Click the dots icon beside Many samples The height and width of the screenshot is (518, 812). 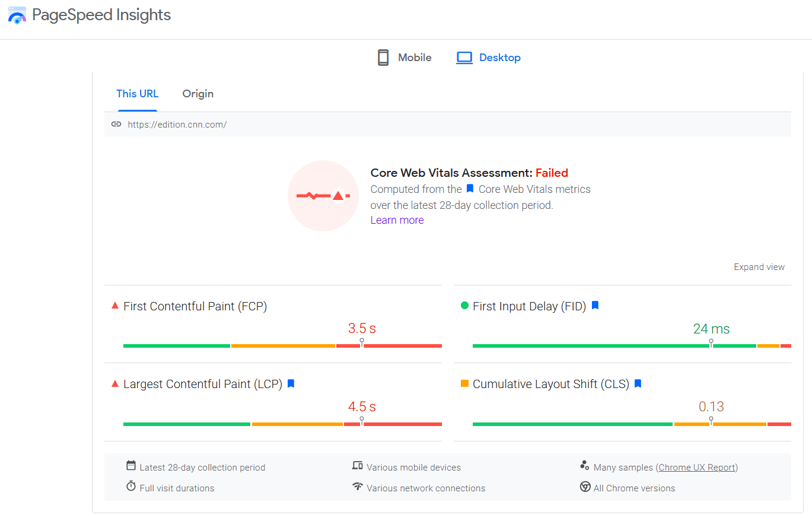pos(585,466)
